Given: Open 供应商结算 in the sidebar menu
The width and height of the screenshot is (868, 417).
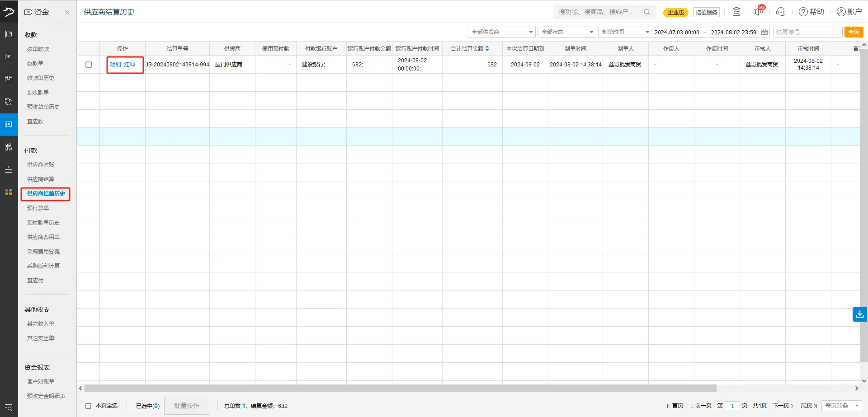Looking at the screenshot, I should 41,179.
